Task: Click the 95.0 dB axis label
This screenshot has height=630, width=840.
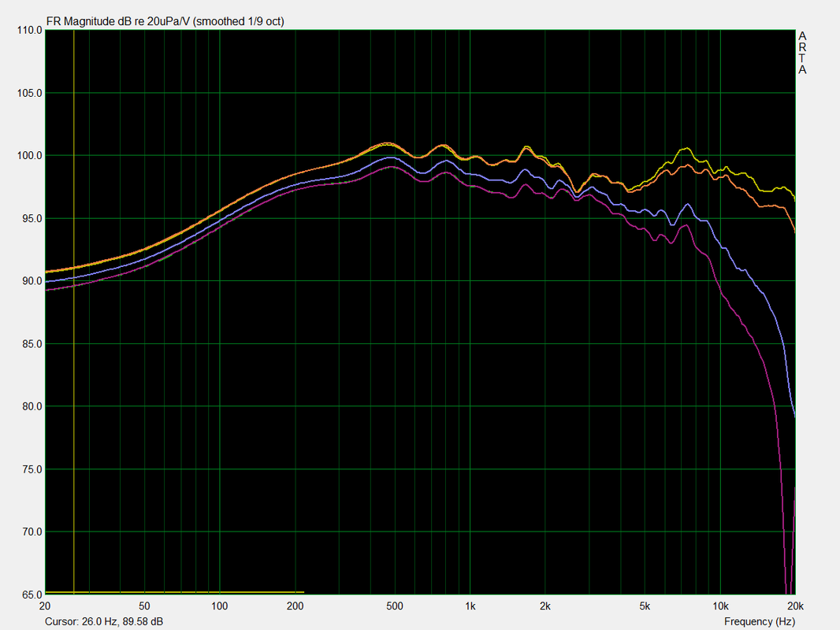Action: coord(32,218)
